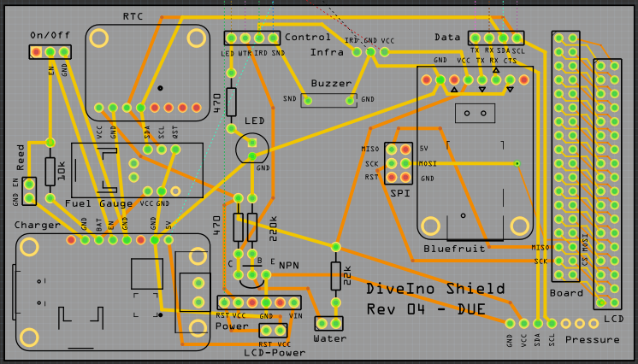Click the Data TX pad
The width and height of the screenshot is (638, 364).
[x=475, y=38]
